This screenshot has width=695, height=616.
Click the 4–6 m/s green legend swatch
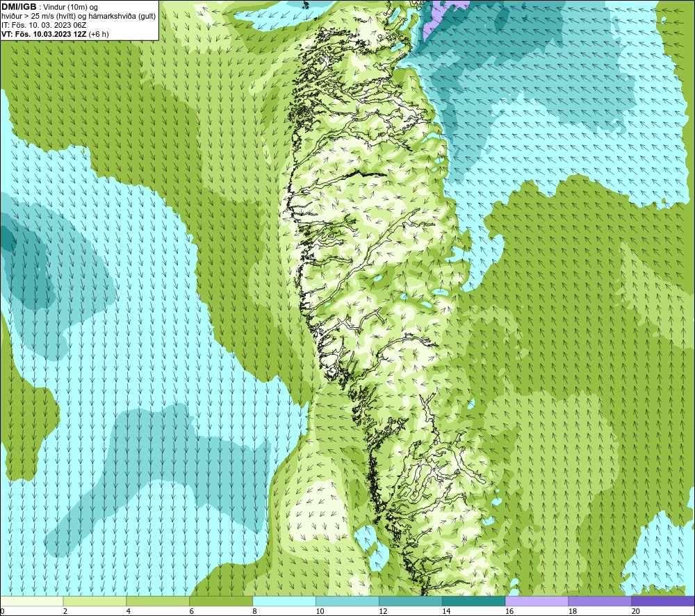tap(158, 601)
